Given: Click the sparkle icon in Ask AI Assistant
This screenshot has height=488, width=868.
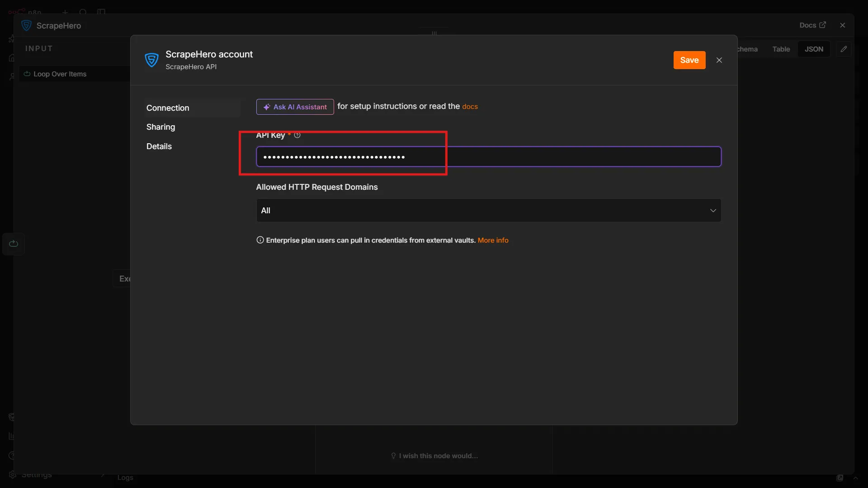Looking at the screenshot, I should (x=267, y=107).
